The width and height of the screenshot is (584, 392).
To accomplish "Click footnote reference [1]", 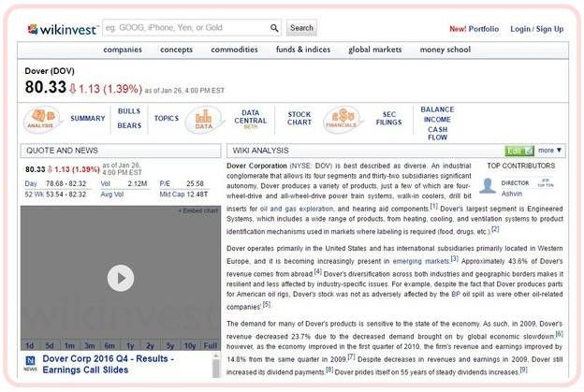I will 434,206.
